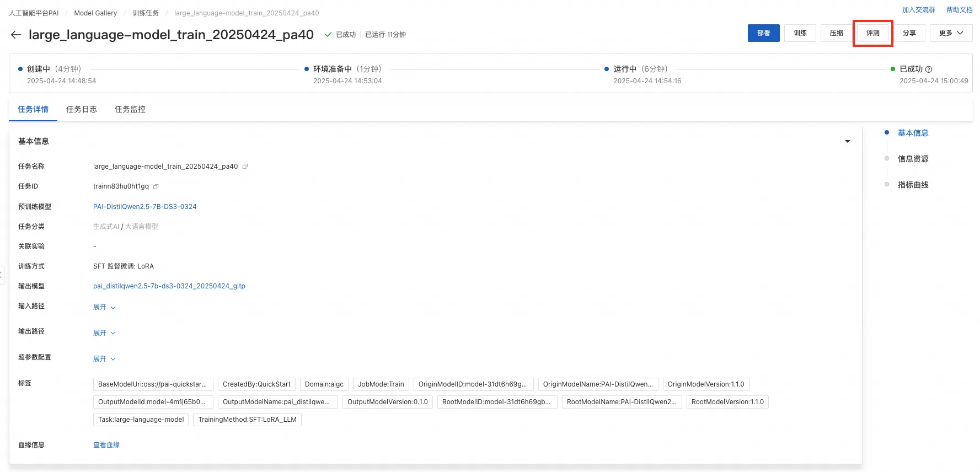This screenshot has width=980, height=472.
Task: Click the 分享 button
Action: point(909,33)
